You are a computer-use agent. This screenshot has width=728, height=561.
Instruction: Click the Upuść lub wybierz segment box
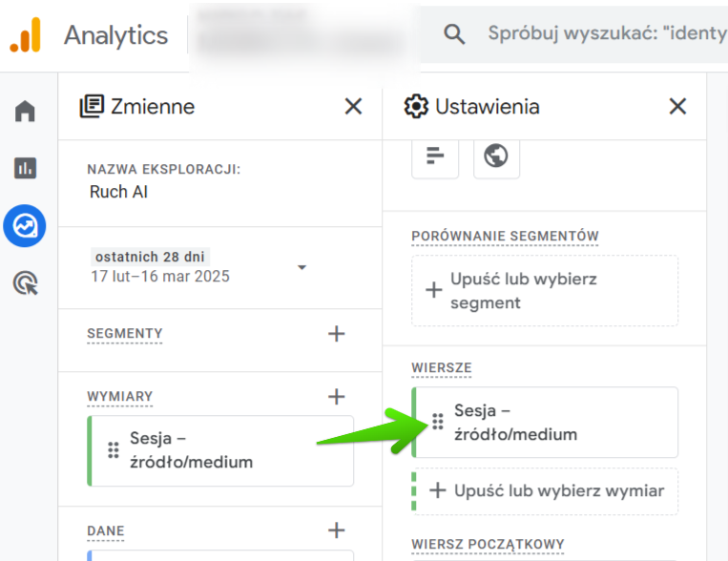click(x=545, y=291)
